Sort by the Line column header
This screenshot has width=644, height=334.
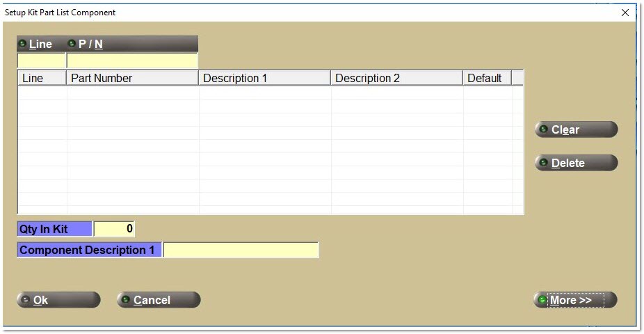tap(42, 78)
